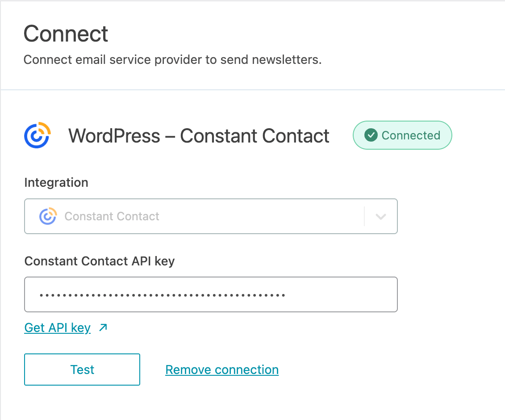This screenshot has height=420, width=505.
Task: Click the WordPress – Constant Contact title
Action: (199, 135)
